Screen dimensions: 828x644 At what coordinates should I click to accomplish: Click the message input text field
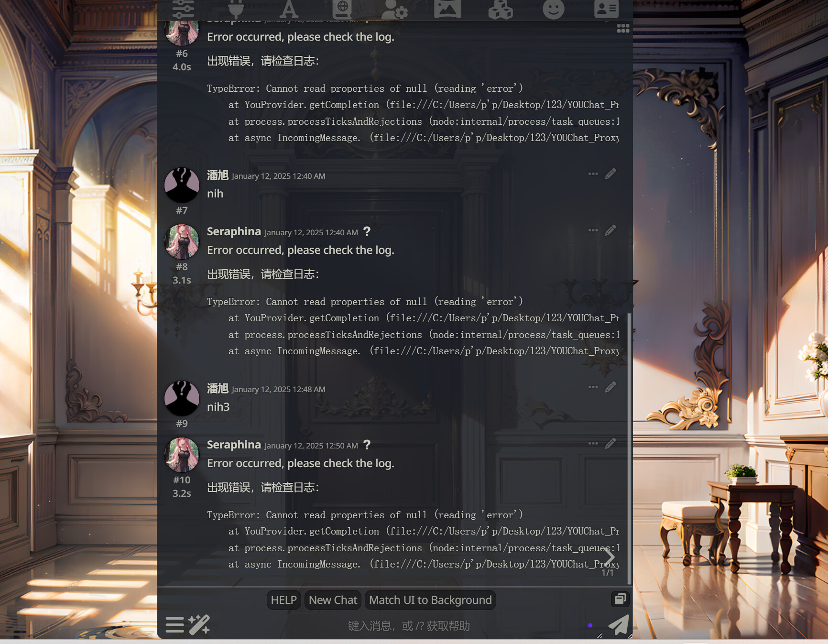point(409,626)
